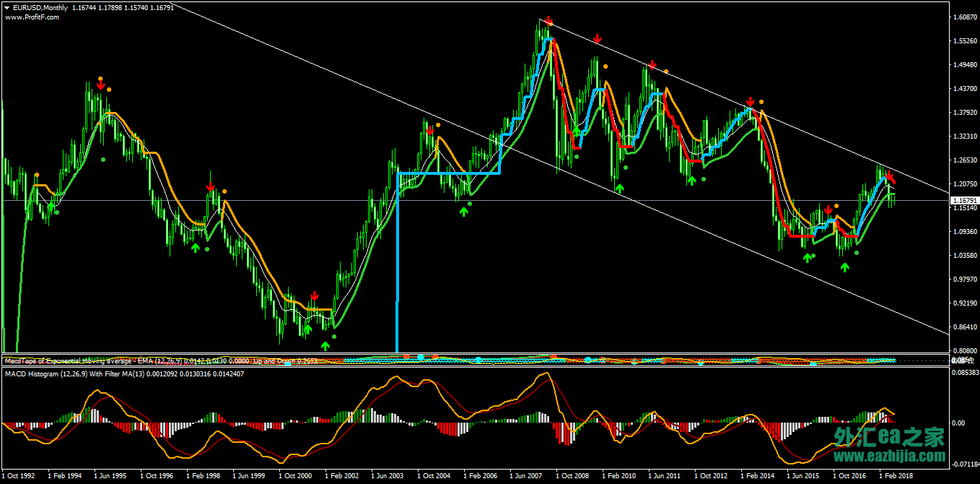Click the 1.03580 price scale label
The image size is (980, 484).
point(964,256)
